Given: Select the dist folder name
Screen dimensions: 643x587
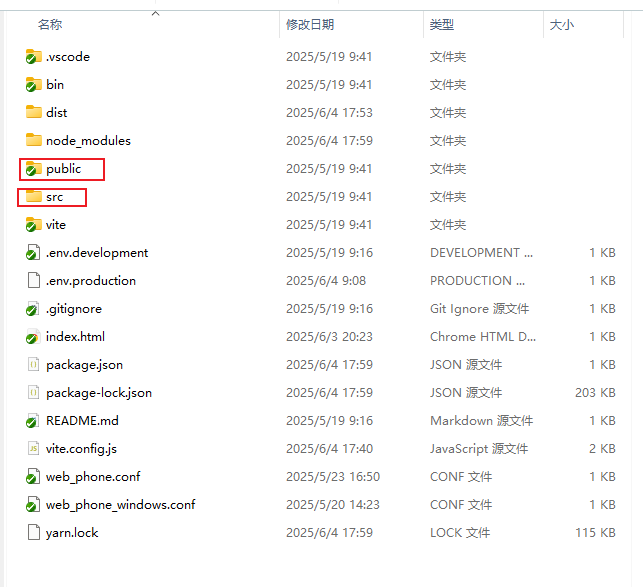Looking at the screenshot, I should pos(57,112).
